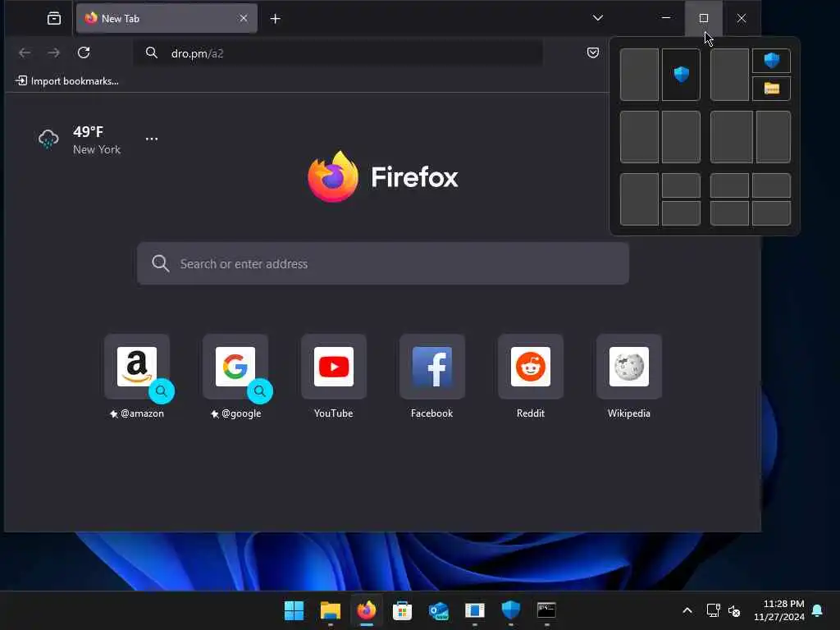Open Windows Security shield in taskbar
840x630 pixels.
tap(510, 610)
